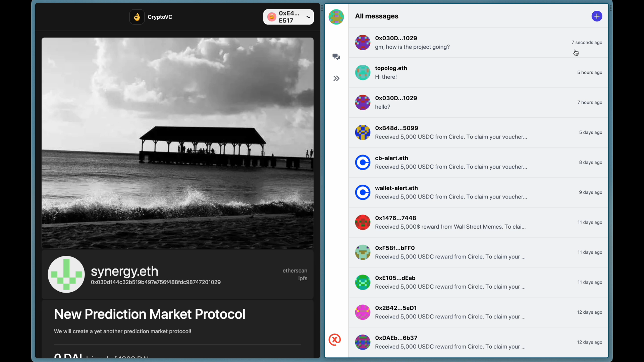Image resolution: width=644 pixels, height=362 pixels.
Task: Click the '5 days ago' timestamp
Action: pyautogui.click(x=590, y=132)
